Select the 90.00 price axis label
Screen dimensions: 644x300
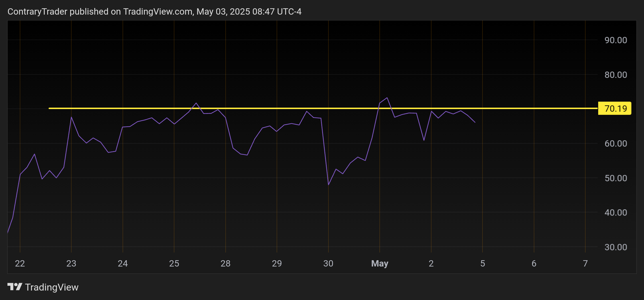tap(616, 40)
